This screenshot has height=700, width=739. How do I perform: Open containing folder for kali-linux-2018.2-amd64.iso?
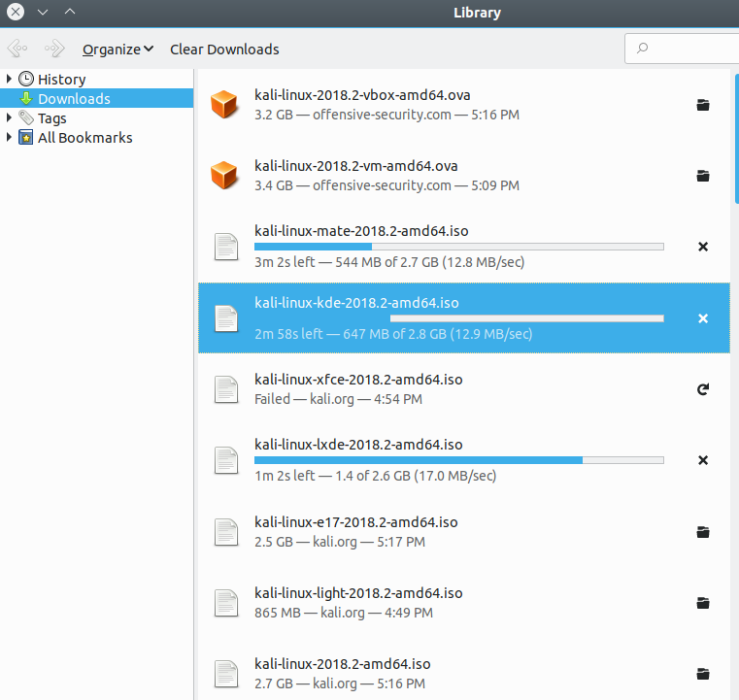coord(703,674)
